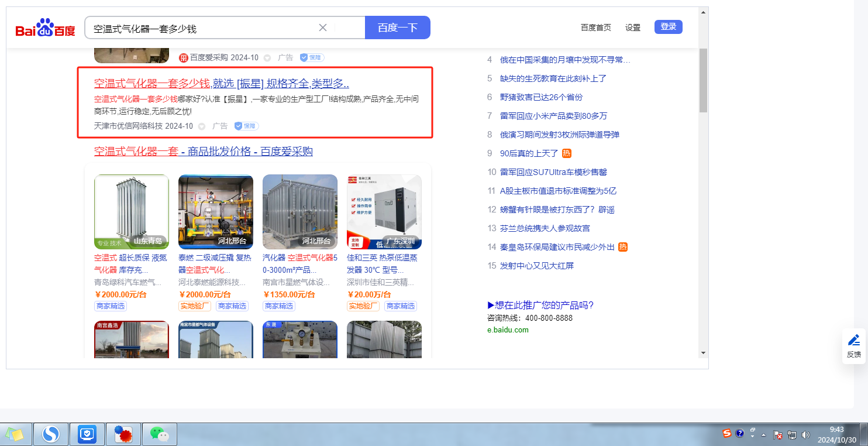
Task: Open hot search item 雷军回应小米产品卖到80多万
Action: tap(553, 116)
